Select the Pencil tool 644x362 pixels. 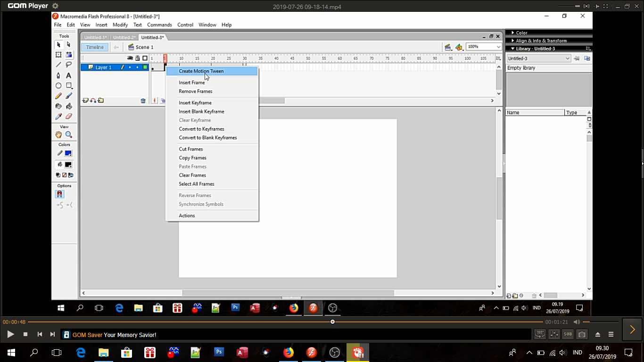58,96
